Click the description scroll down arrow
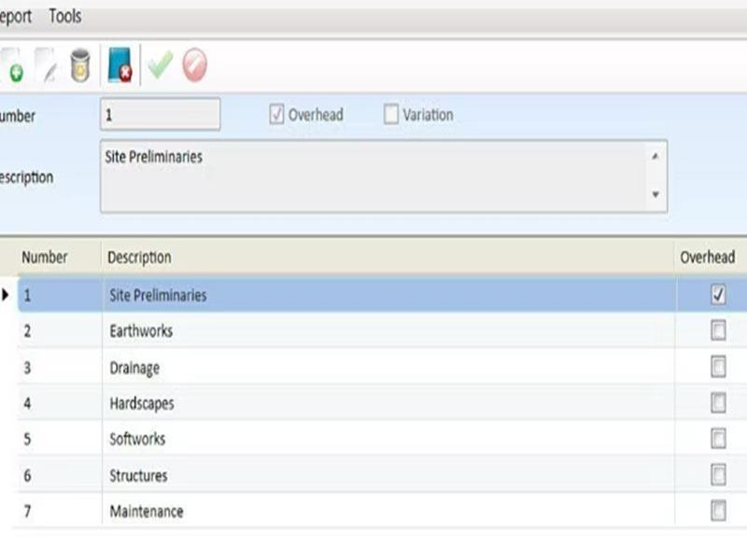This screenshot has height=560, width=747. (x=655, y=194)
